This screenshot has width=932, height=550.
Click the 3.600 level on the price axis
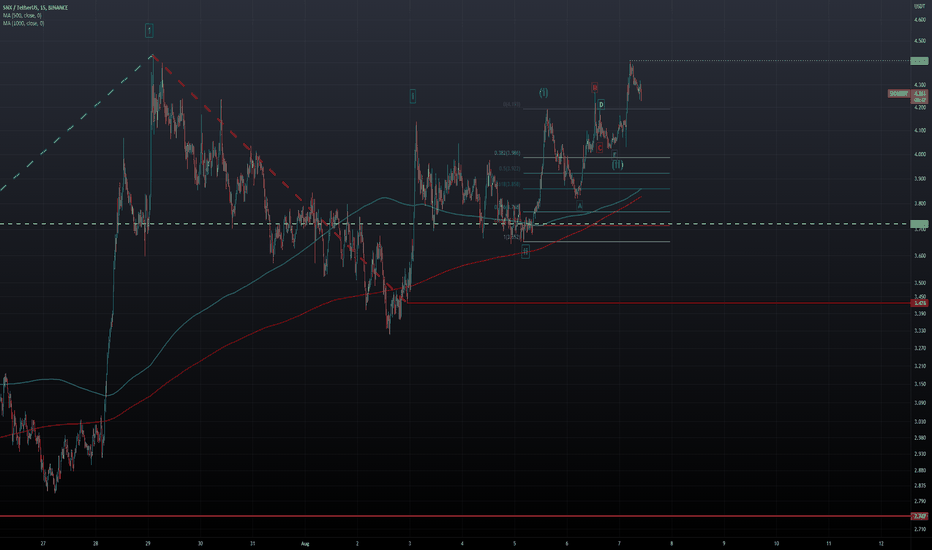click(x=920, y=256)
